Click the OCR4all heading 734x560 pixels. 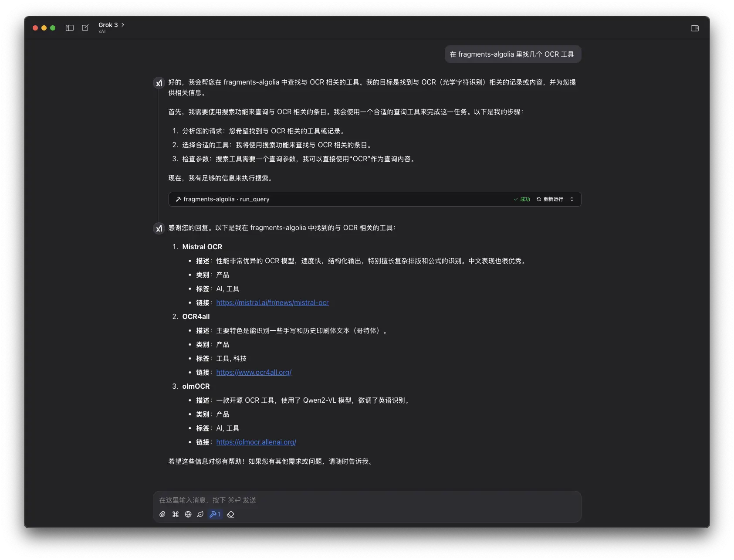click(196, 316)
